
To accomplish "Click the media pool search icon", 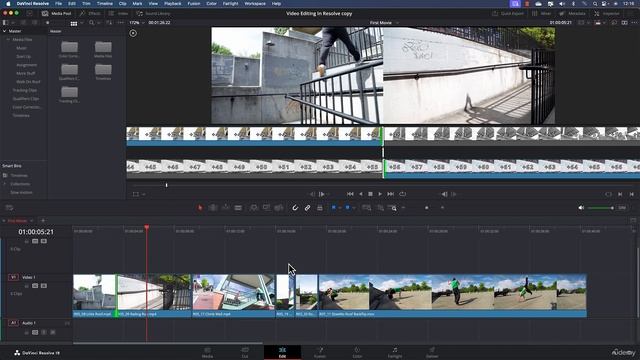I will (x=91, y=23).
